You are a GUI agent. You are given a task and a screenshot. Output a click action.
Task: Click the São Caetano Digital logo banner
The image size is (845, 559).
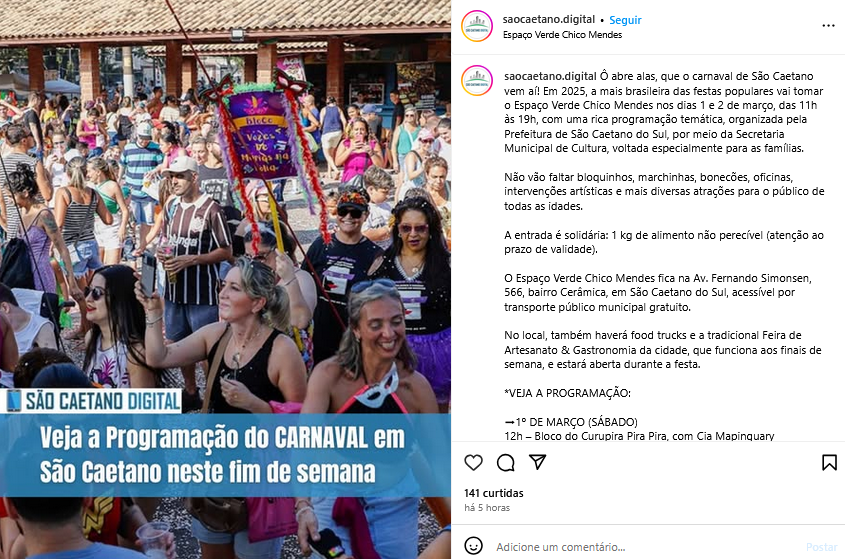(92, 401)
